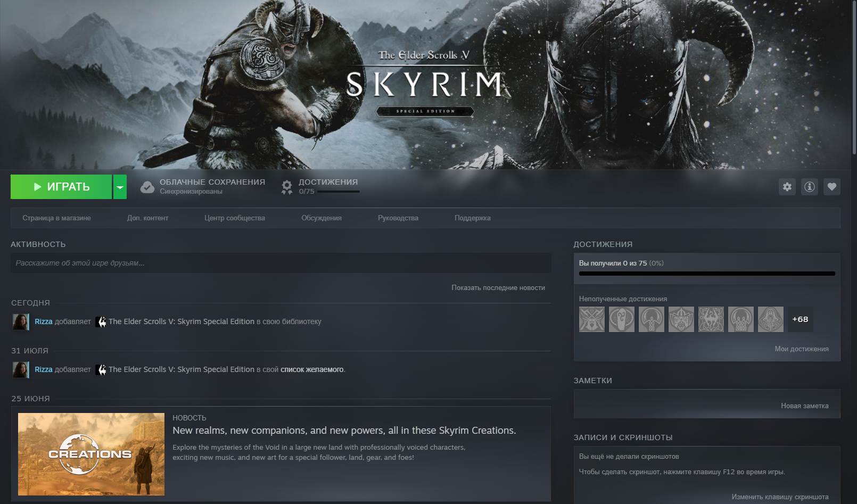Image resolution: width=857 pixels, height=504 pixels.
Task: Select the crossed axes locked achievement icon
Action: coord(592,319)
